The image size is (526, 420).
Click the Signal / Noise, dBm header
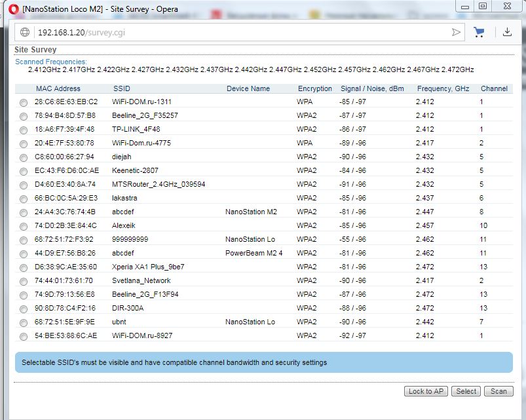[372, 88]
